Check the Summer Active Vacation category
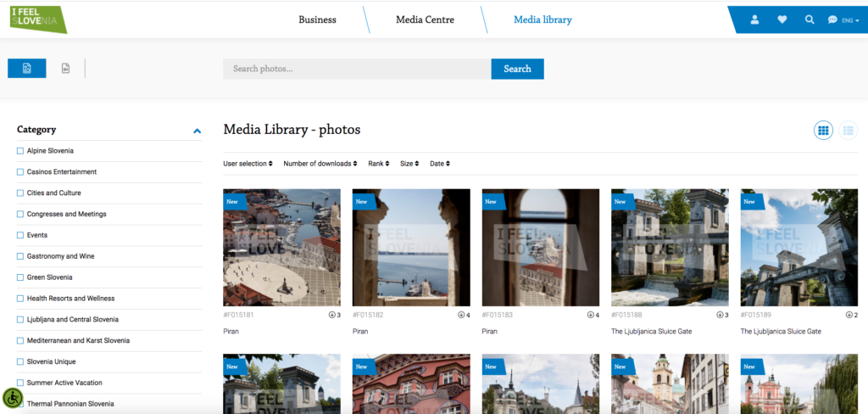This screenshot has width=868, height=414. (x=20, y=383)
